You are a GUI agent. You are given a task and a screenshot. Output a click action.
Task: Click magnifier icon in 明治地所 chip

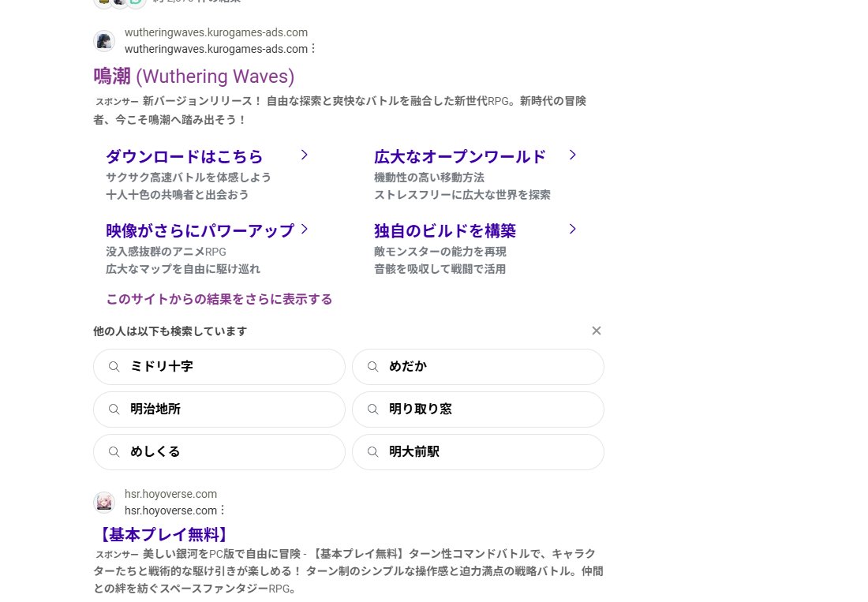[x=114, y=409]
